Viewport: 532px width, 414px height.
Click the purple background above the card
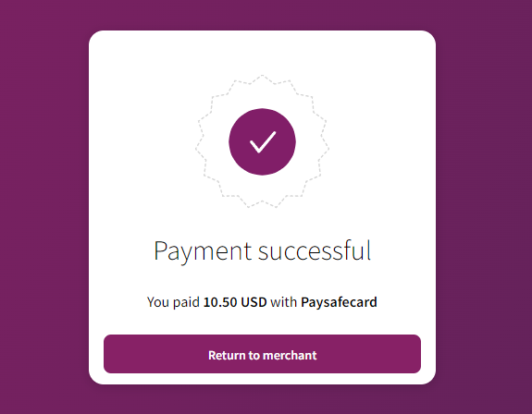(262, 15)
